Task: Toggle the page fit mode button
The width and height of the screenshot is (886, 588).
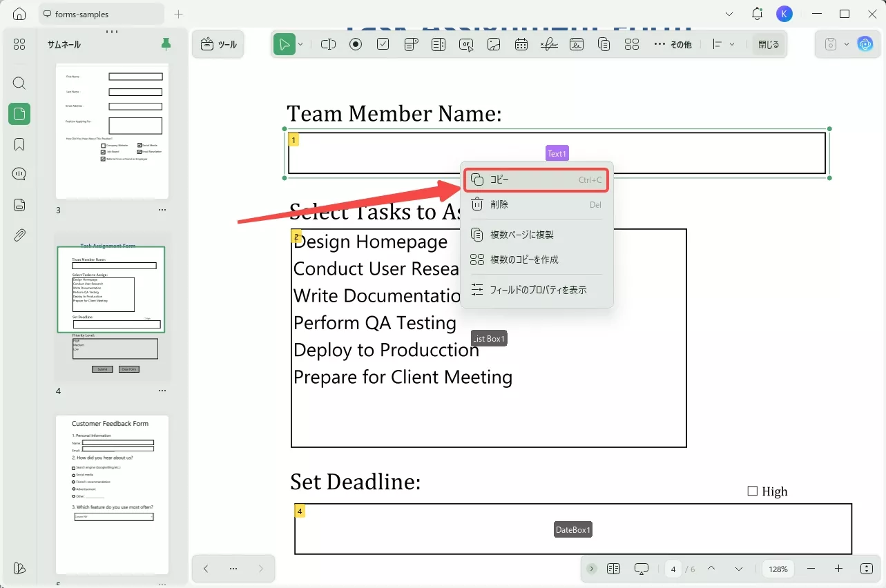Action: click(867, 569)
